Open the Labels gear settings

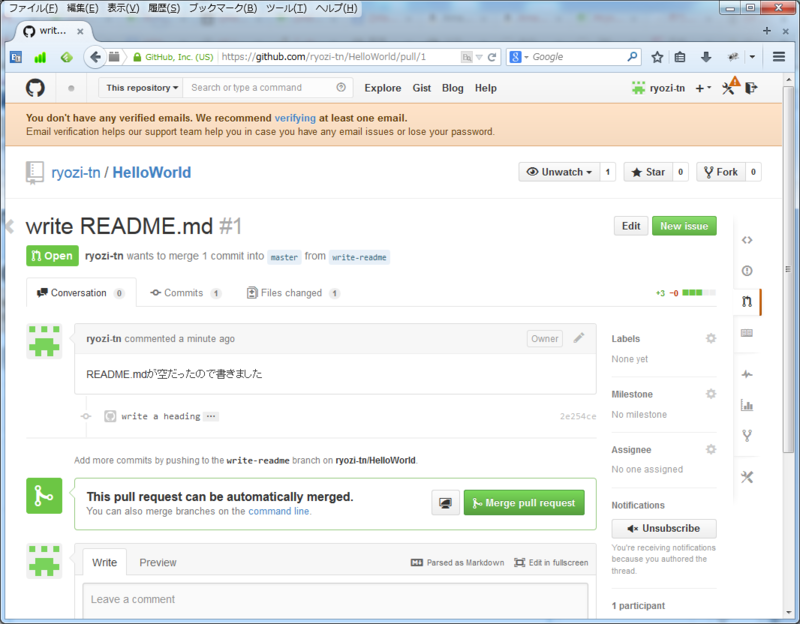pos(711,338)
